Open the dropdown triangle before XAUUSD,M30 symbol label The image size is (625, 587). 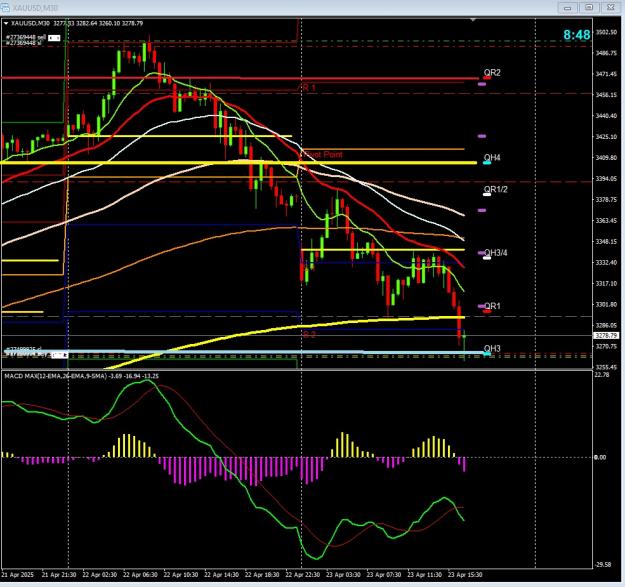[6, 24]
